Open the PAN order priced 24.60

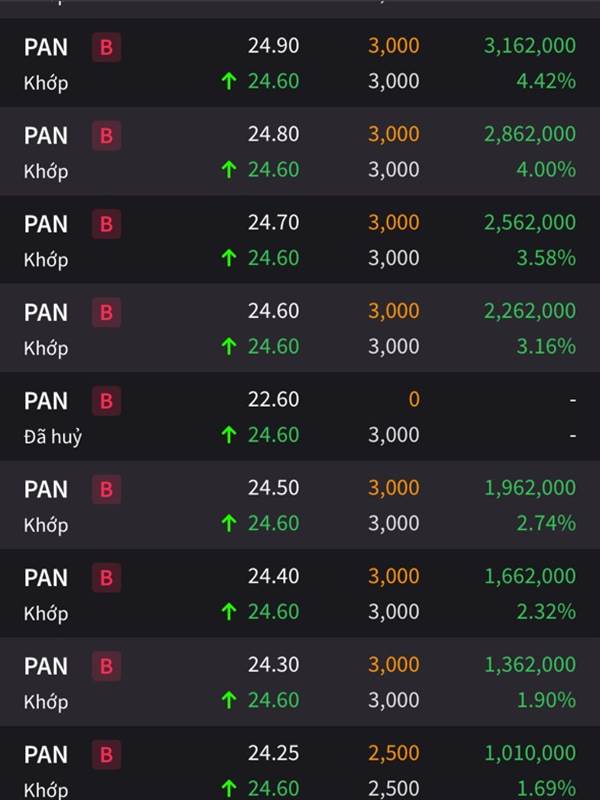click(x=300, y=328)
